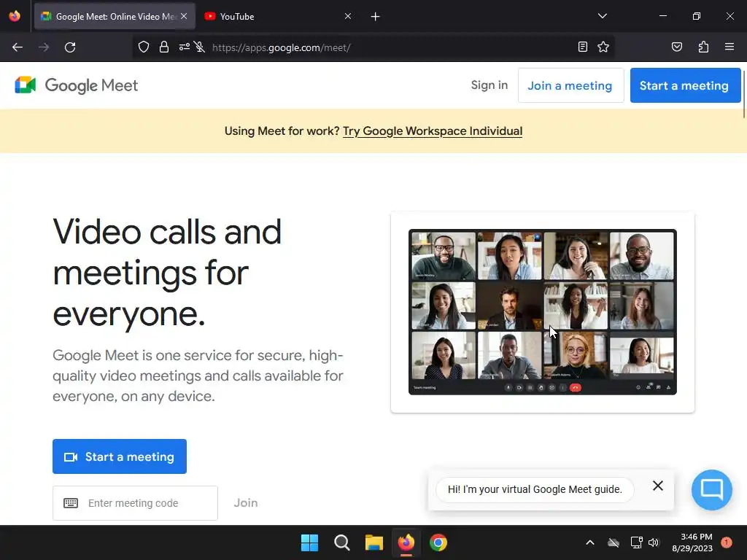Click the blocked microphone permission icon
This screenshot has width=747, height=560.
[x=200, y=47]
